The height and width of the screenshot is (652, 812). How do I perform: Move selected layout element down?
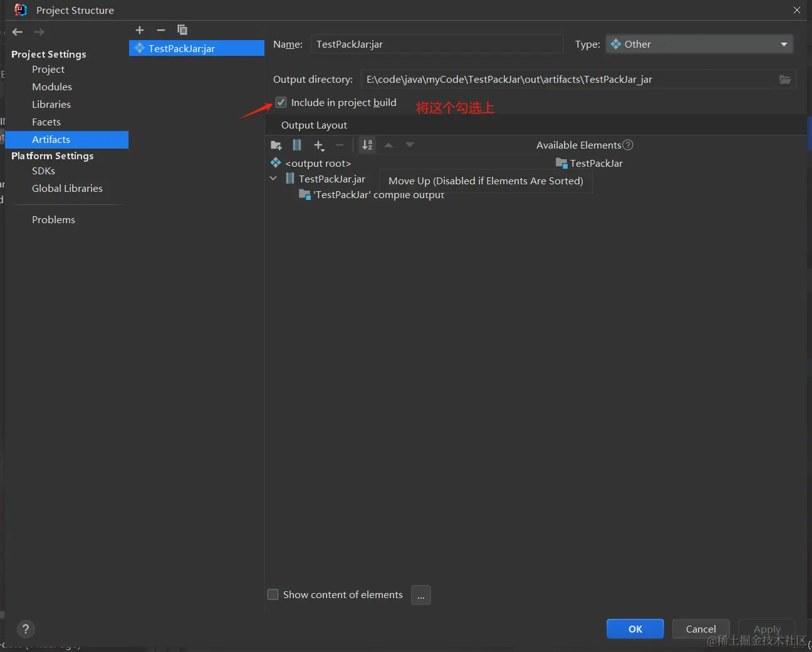point(410,145)
